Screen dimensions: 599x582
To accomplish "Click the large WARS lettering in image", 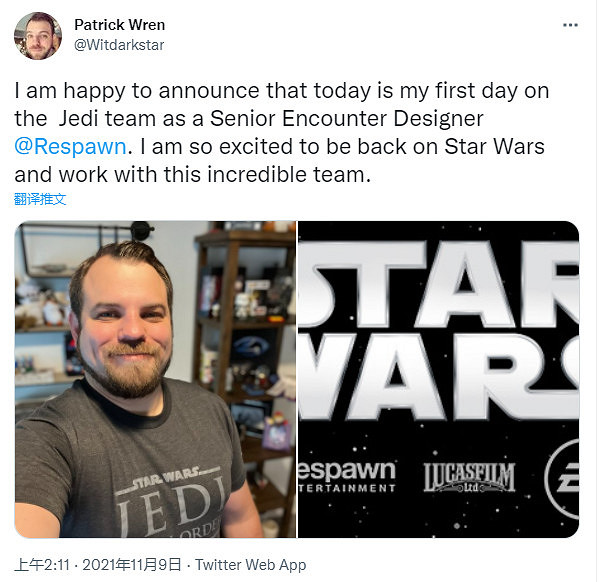I will [439, 376].
